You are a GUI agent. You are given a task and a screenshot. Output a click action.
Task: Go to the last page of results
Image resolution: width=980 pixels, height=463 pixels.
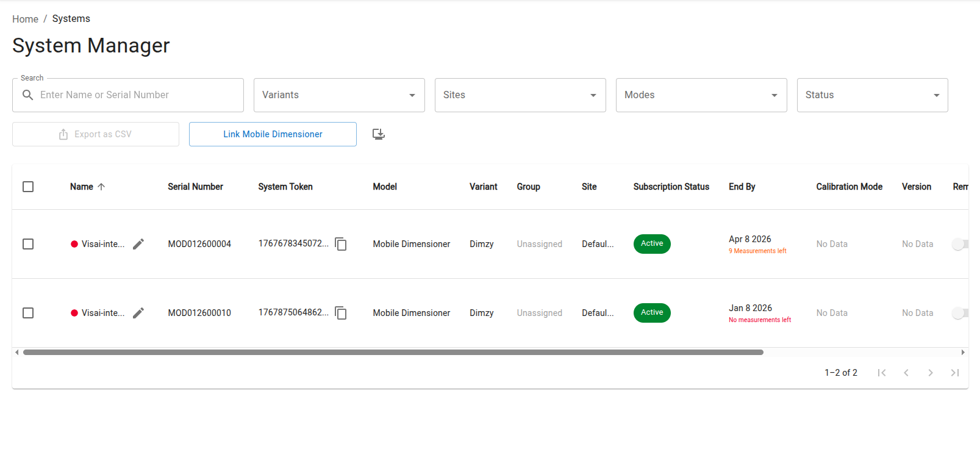955,373
